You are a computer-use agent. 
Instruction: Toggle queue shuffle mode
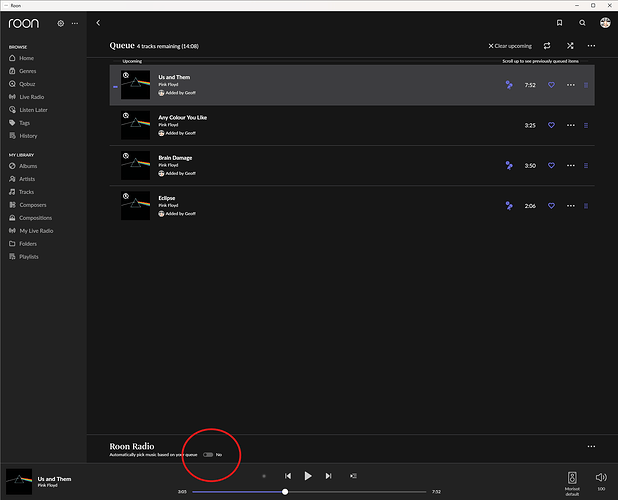570,46
